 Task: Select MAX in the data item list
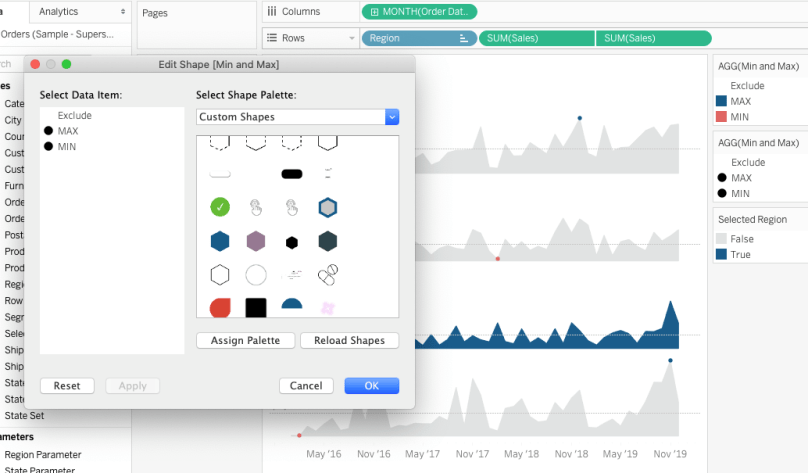click(x=68, y=131)
